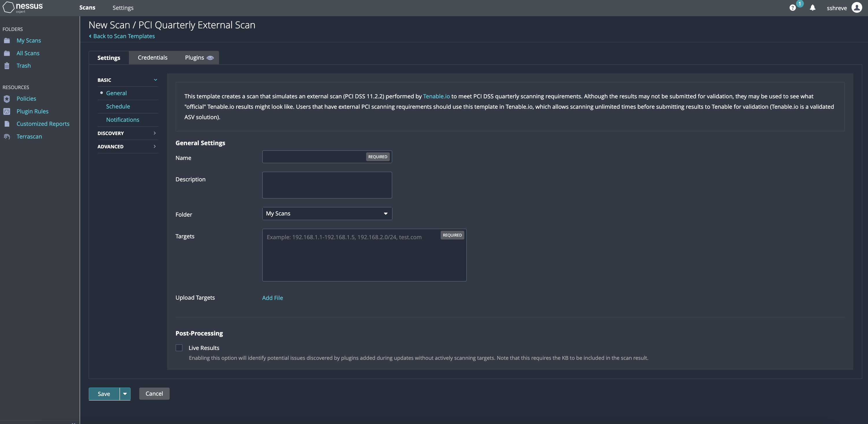Click the sshreve username

[x=836, y=8]
